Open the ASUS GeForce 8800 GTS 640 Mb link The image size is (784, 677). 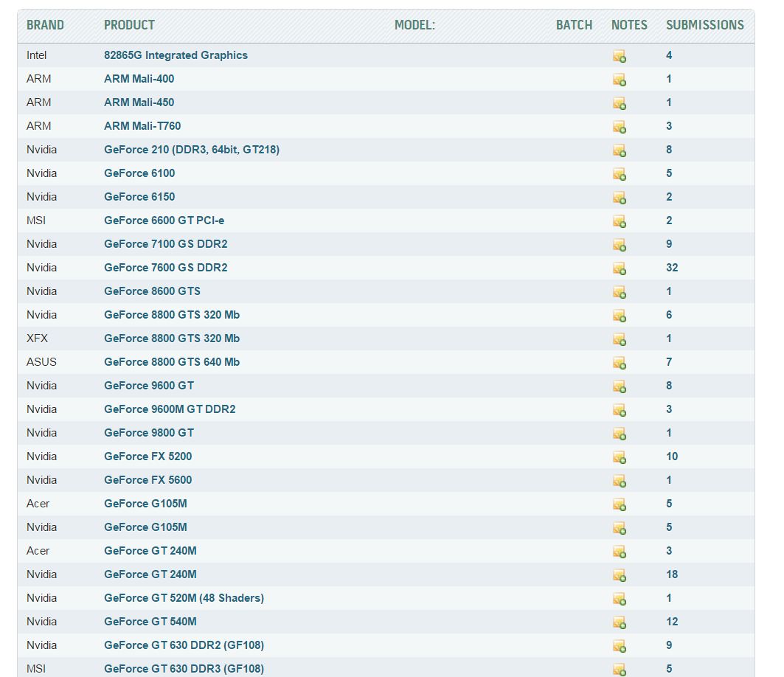pyautogui.click(x=172, y=362)
